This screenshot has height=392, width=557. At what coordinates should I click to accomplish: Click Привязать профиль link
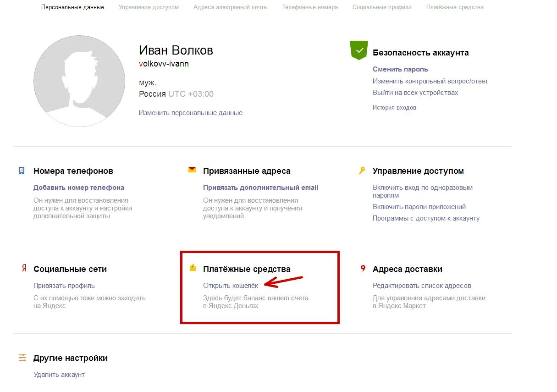click(x=64, y=286)
